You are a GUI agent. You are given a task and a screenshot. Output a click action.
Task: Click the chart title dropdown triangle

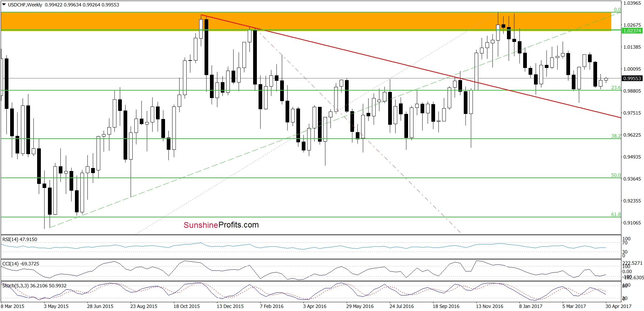(x=4, y=5)
